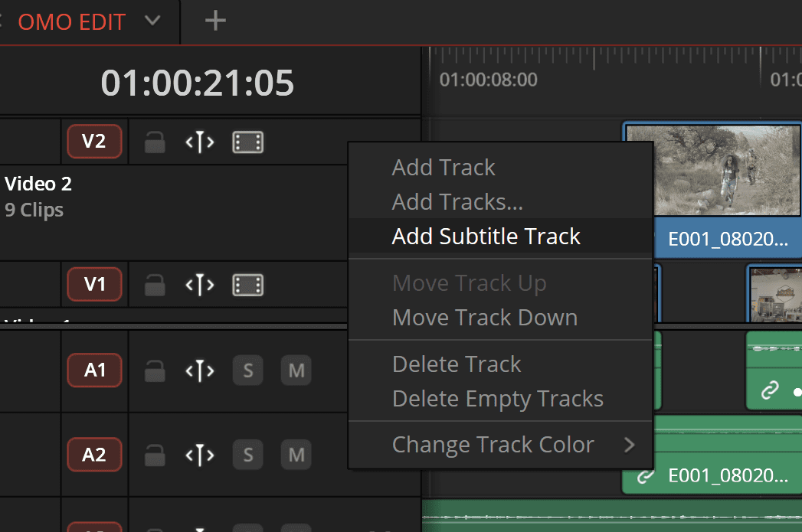Lock the A1 audio track
This screenshot has height=532, width=802.
click(155, 370)
